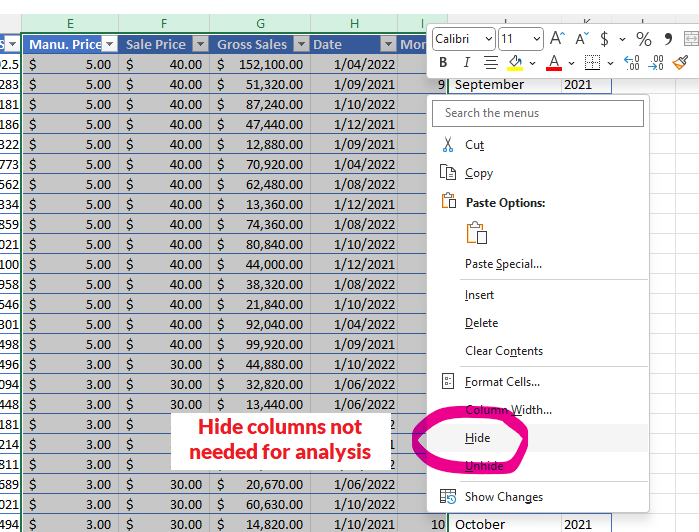Apply the accounting dollar number format

606,39
